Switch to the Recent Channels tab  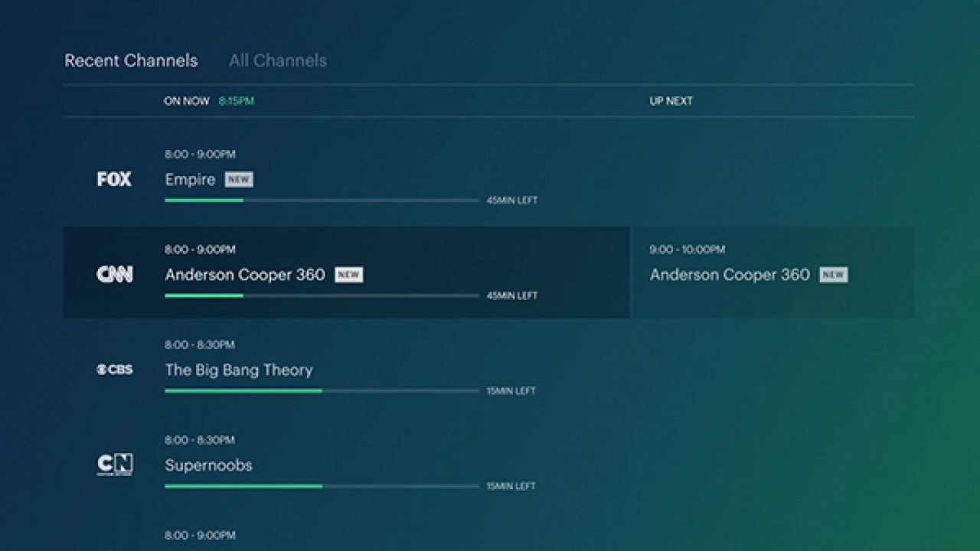pos(131,60)
